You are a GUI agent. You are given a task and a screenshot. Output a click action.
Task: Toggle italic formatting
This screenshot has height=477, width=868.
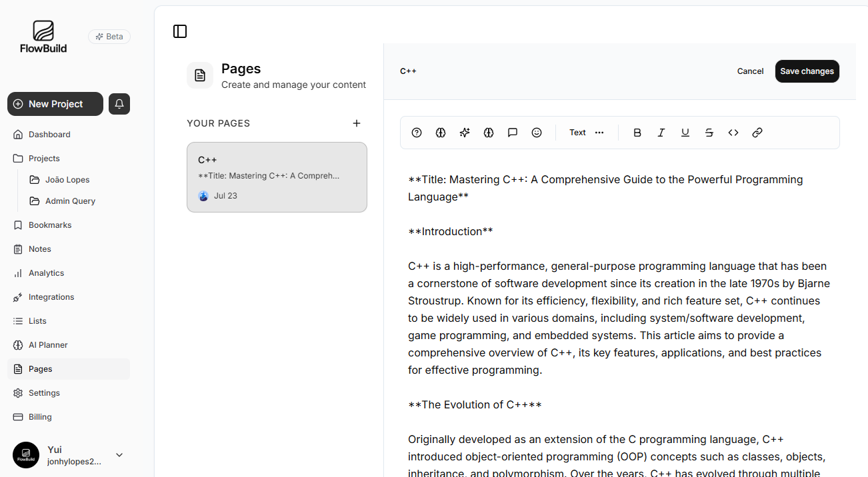point(661,133)
